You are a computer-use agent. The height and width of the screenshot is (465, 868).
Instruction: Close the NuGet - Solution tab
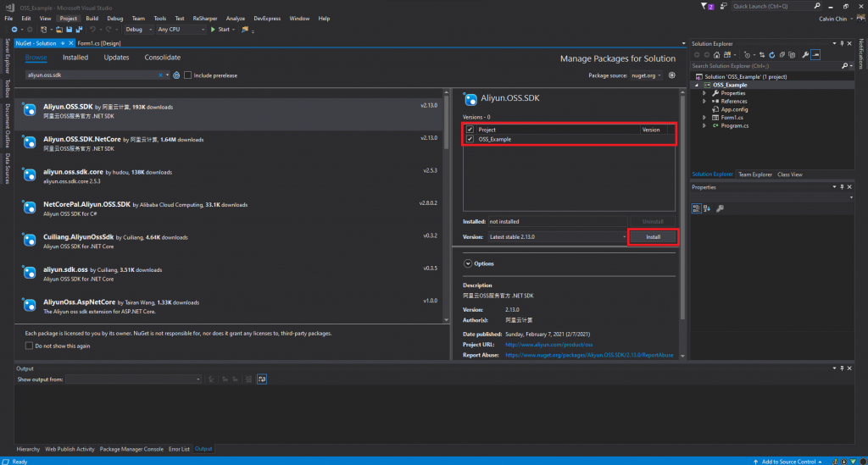[x=71, y=43]
